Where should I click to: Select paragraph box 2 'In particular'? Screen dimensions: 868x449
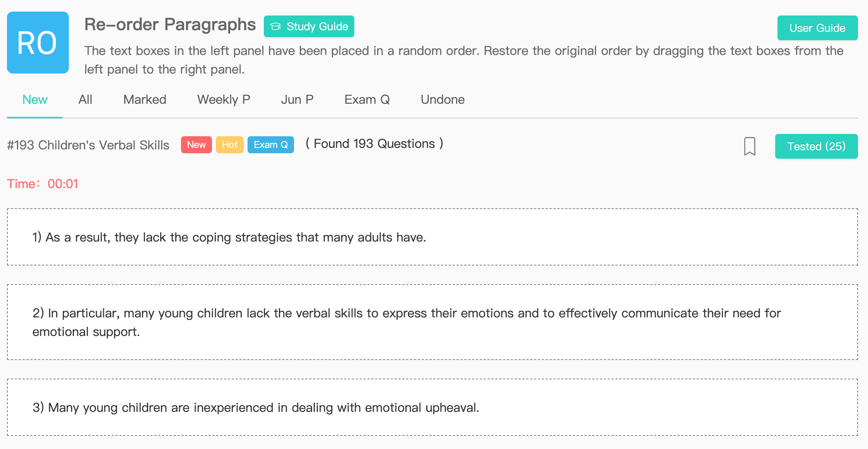click(x=432, y=322)
